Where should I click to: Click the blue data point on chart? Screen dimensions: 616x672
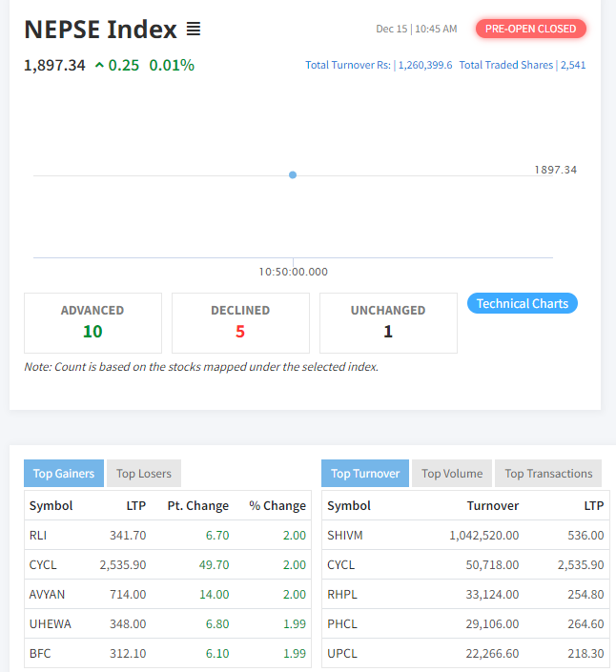[293, 174]
